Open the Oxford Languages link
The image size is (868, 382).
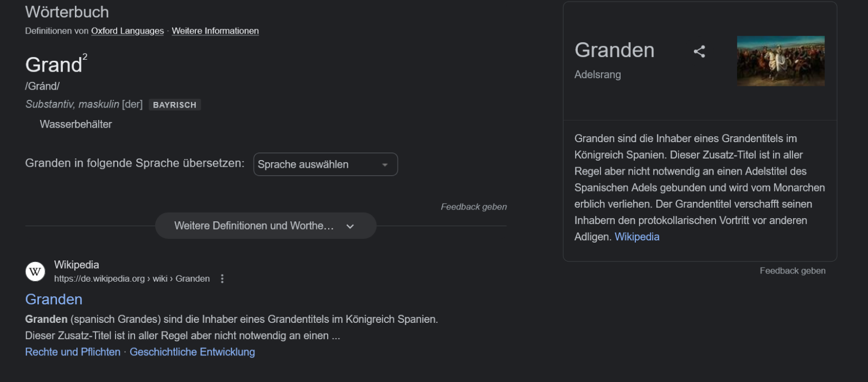pos(127,31)
